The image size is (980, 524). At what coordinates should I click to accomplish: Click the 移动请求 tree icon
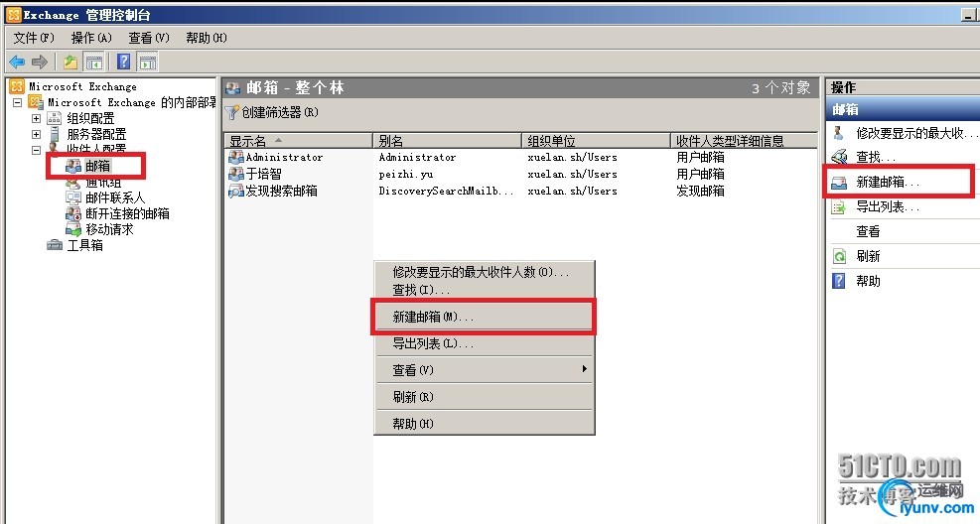(x=73, y=229)
